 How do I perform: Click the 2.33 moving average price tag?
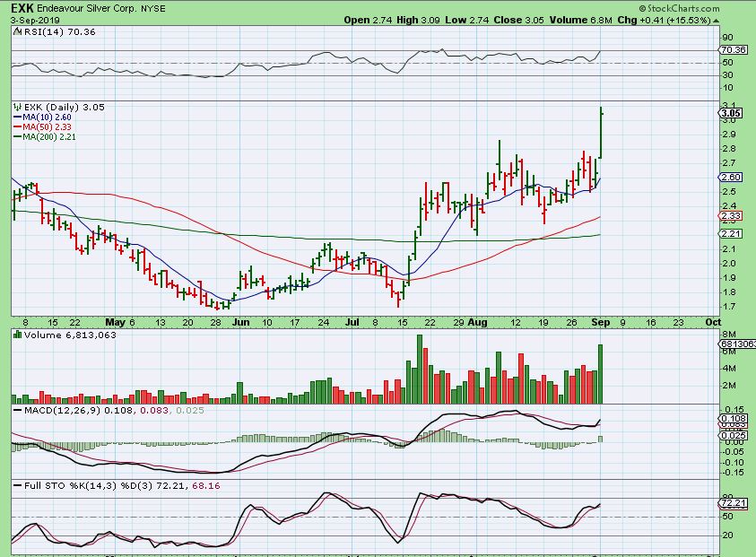(731, 215)
